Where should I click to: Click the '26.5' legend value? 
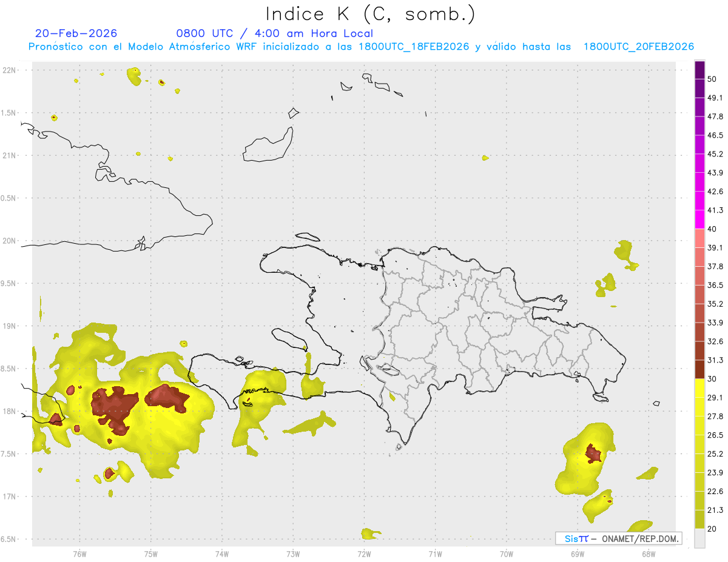click(x=715, y=435)
